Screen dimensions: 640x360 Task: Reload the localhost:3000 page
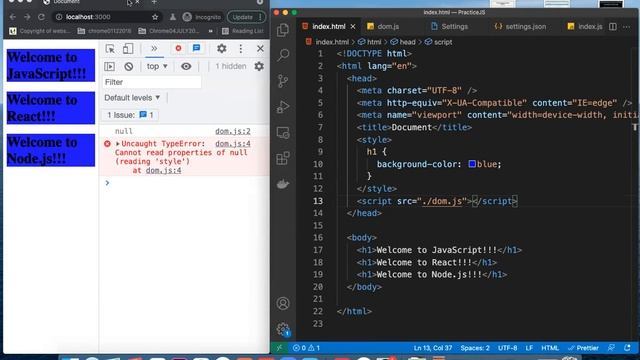tap(41, 17)
